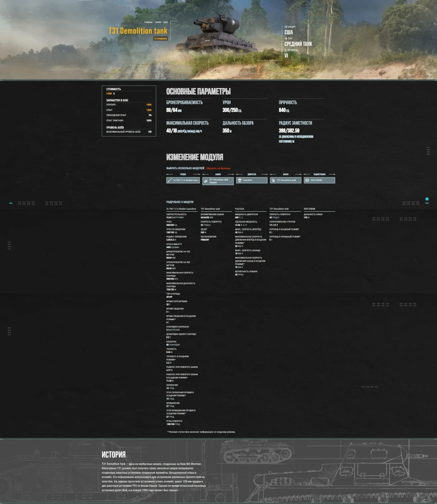The image size is (437, 504).
Task: Click the gun icon in the Орудие module
Action: point(170,180)
